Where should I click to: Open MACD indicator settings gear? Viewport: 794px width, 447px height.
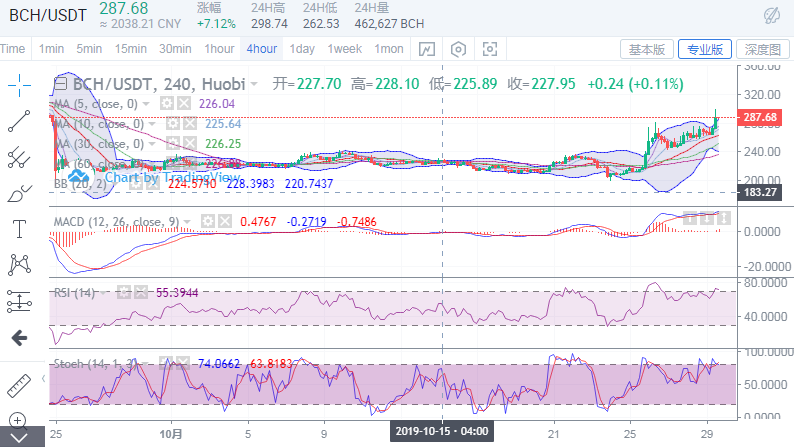click(208, 221)
